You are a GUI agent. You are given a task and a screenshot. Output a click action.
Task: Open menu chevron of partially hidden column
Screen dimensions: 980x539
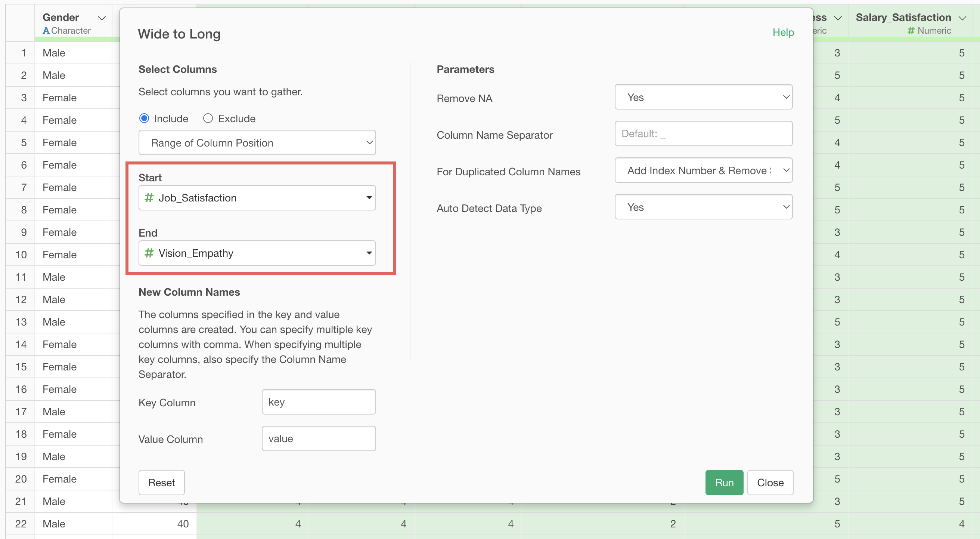point(837,18)
